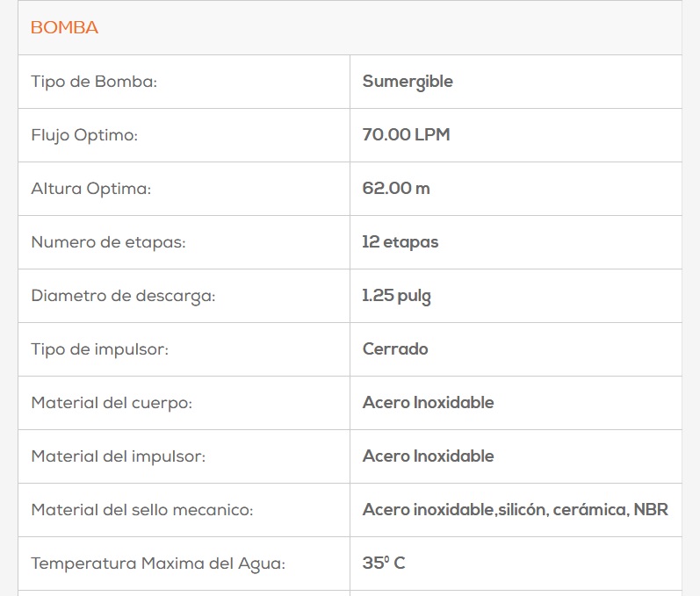Select the 'Tipo de impulsor:' label

[x=99, y=349]
